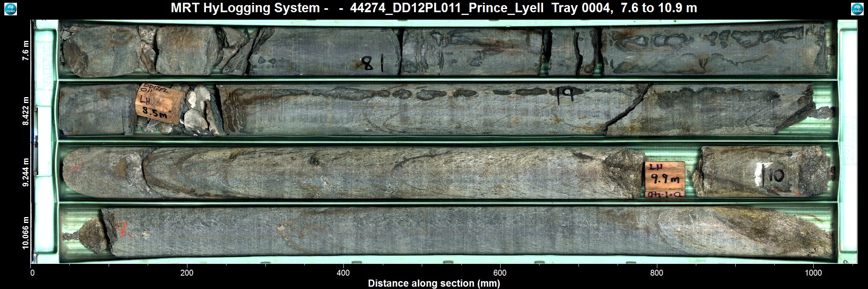Click the red X mark on bottom core row

(x=124, y=230)
